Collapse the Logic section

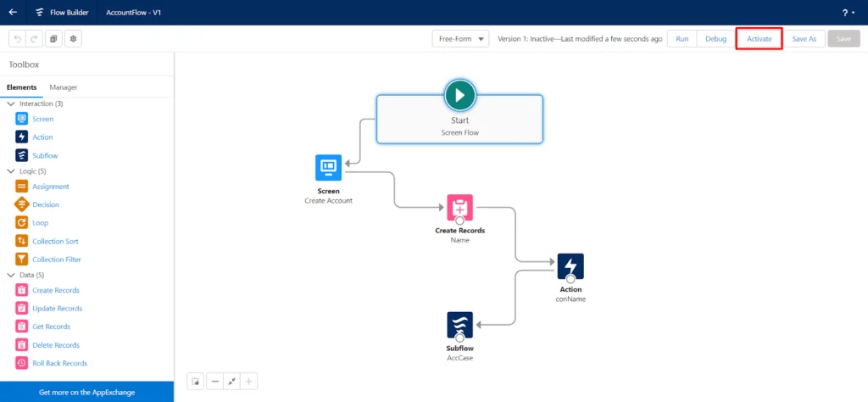[x=11, y=171]
